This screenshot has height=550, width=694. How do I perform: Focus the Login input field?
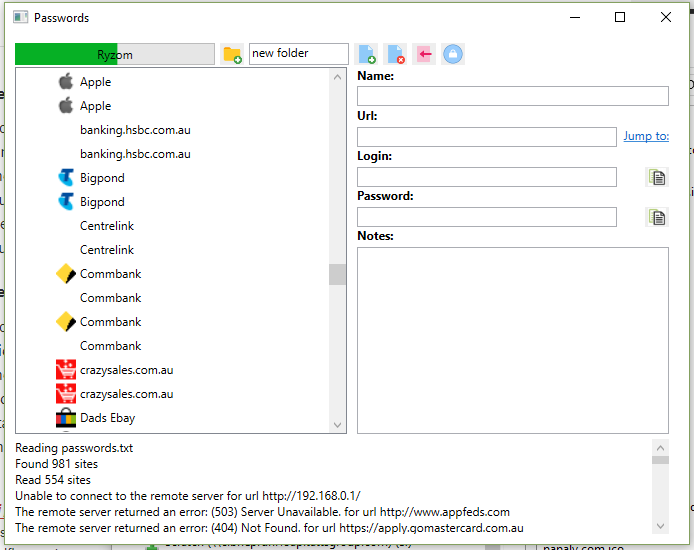(486, 177)
